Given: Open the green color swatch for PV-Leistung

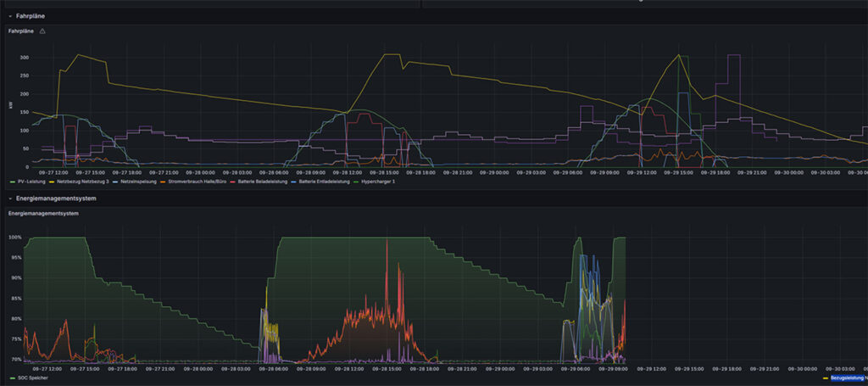Looking at the screenshot, I should click(x=11, y=182).
